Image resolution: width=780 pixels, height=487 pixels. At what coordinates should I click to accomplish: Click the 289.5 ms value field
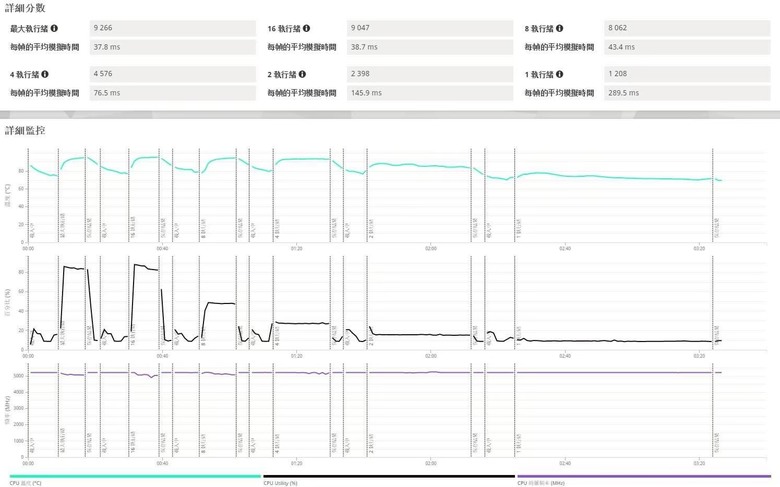pos(687,93)
